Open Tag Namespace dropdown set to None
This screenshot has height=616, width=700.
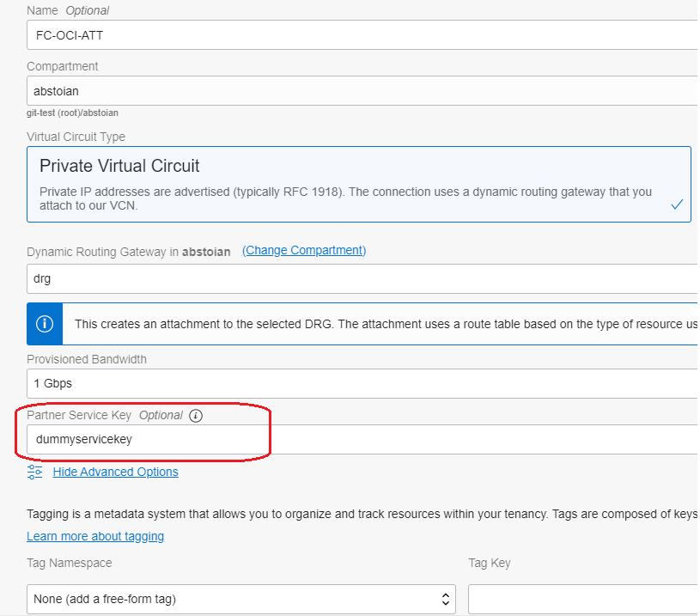pos(240,599)
